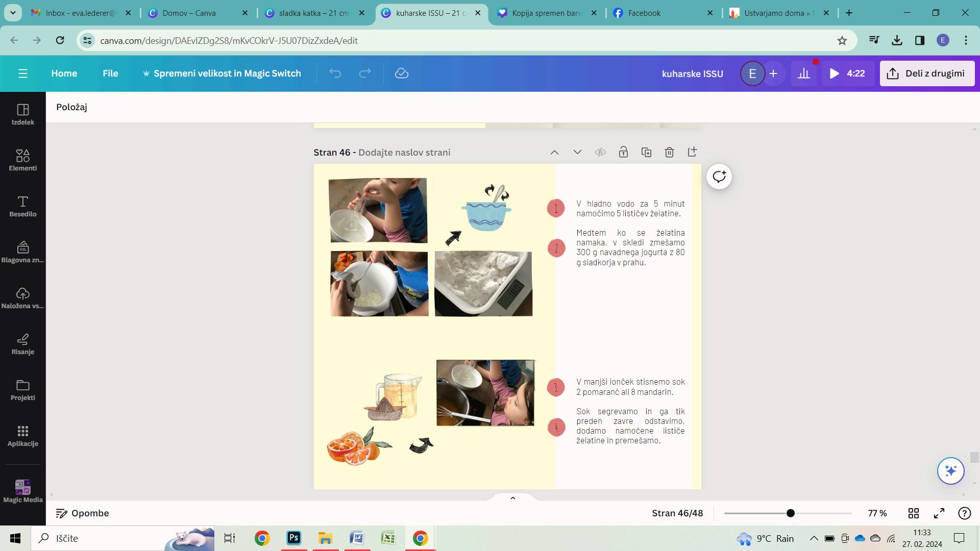Image resolution: width=980 pixels, height=551 pixels.
Task: Click the Položaj button
Action: [x=71, y=107]
